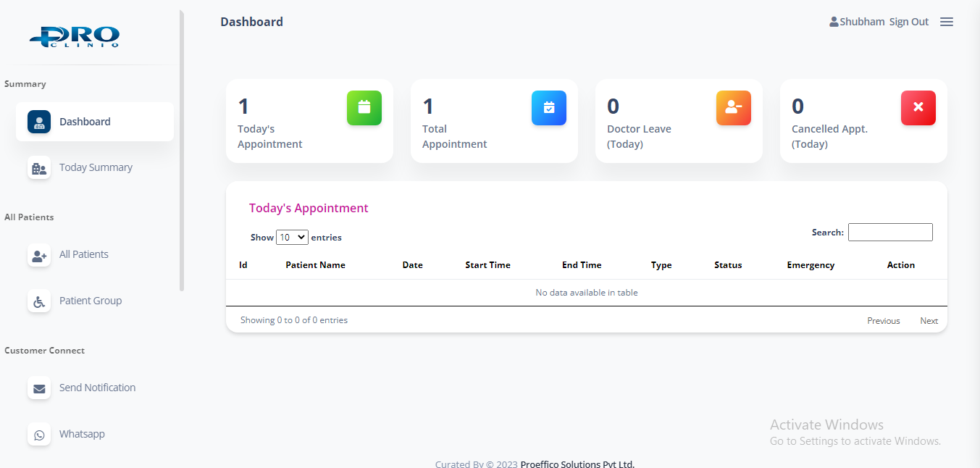Click the Pro Clinic logo
The height and width of the screenshot is (468, 980).
pyautogui.click(x=75, y=36)
